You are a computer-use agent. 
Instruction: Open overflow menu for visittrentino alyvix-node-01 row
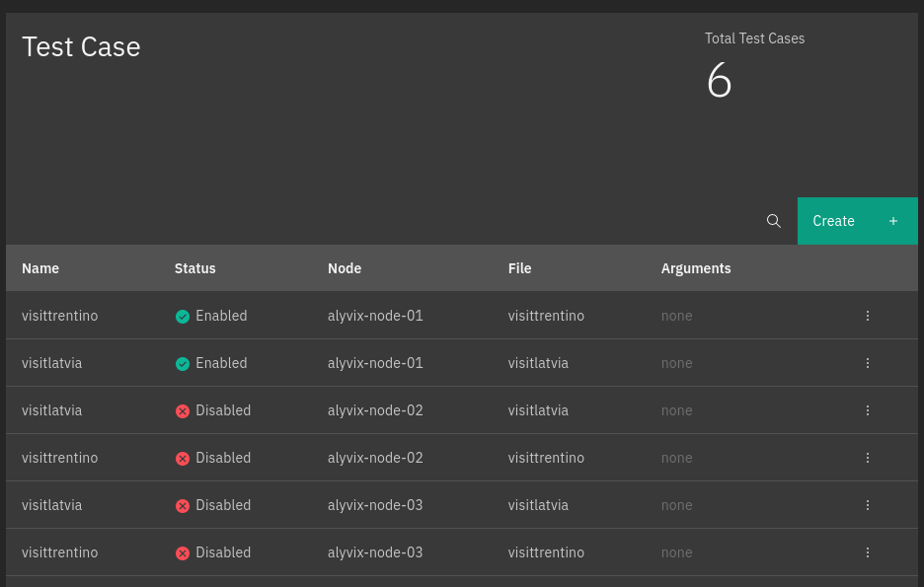[x=868, y=316]
